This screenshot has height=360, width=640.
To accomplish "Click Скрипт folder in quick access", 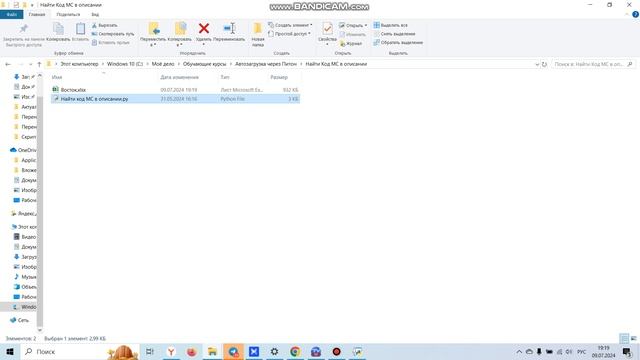I will coord(25,137).
